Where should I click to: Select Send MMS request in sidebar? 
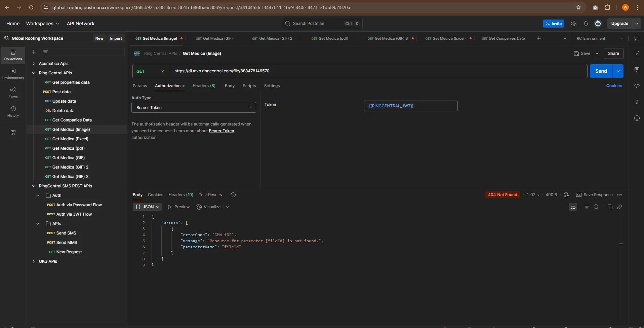coord(67,243)
